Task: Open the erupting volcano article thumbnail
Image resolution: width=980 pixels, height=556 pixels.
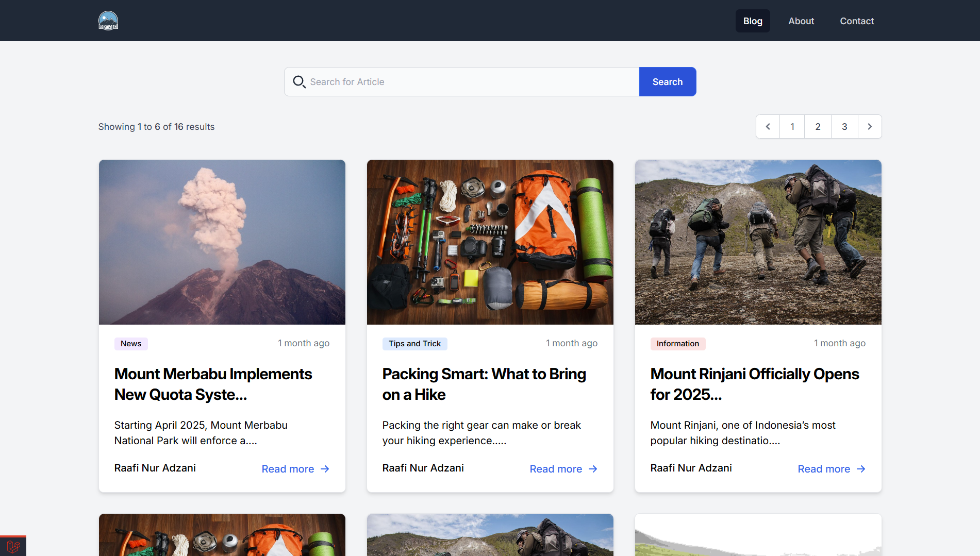Action: [x=222, y=242]
